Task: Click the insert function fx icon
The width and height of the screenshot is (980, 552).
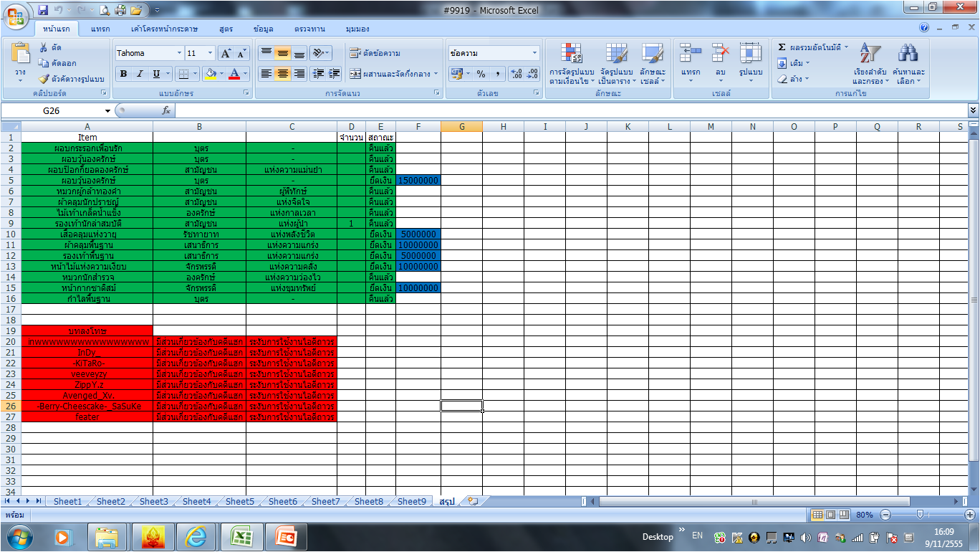Action: pyautogui.click(x=166, y=110)
